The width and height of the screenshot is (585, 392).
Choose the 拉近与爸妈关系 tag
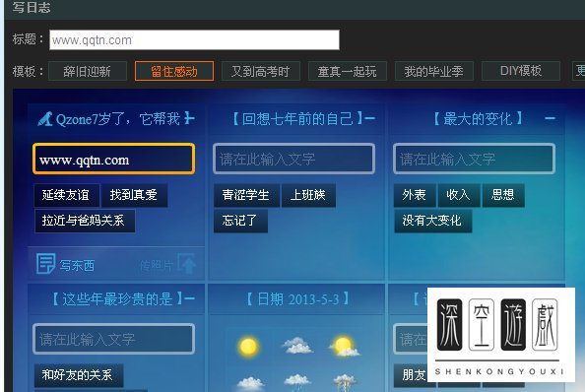click(x=85, y=221)
